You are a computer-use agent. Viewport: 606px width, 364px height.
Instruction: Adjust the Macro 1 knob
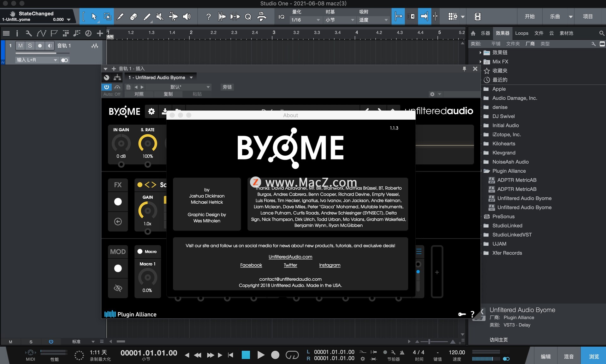147,277
